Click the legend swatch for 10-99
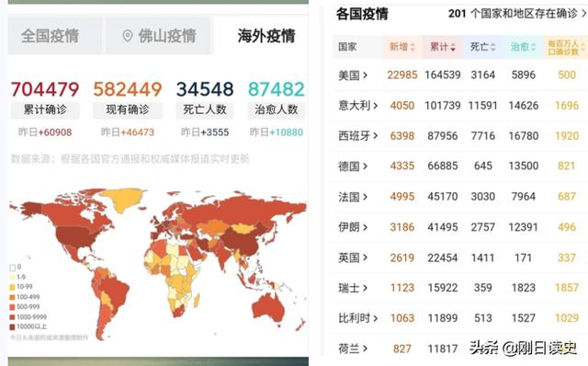The width and height of the screenshot is (588, 366). pyautogui.click(x=12, y=287)
